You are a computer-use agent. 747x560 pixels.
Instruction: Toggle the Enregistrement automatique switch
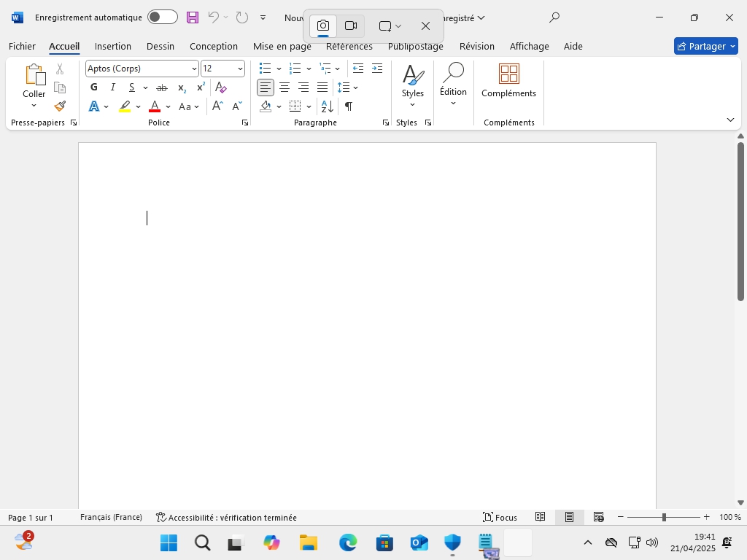(x=162, y=17)
